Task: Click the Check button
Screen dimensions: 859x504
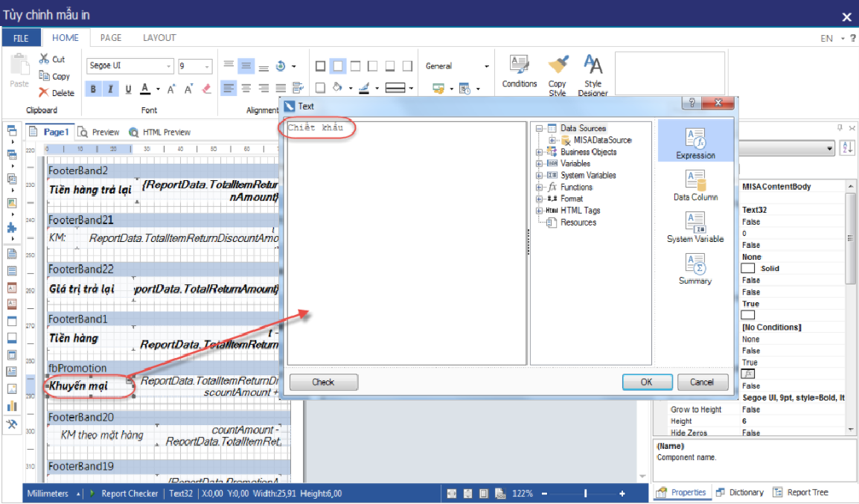Action: pos(323,382)
